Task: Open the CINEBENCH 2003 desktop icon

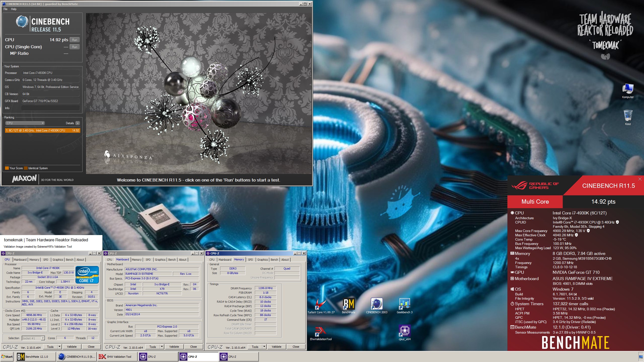Action: click(x=377, y=305)
